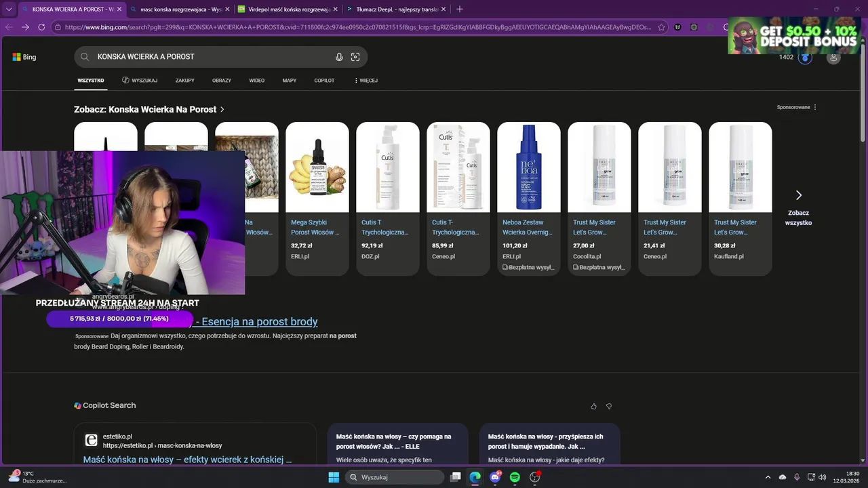Click Neboa Zestaw Wcierka product image
Viewport: 868px width, 488px height.
pos(529,167)
